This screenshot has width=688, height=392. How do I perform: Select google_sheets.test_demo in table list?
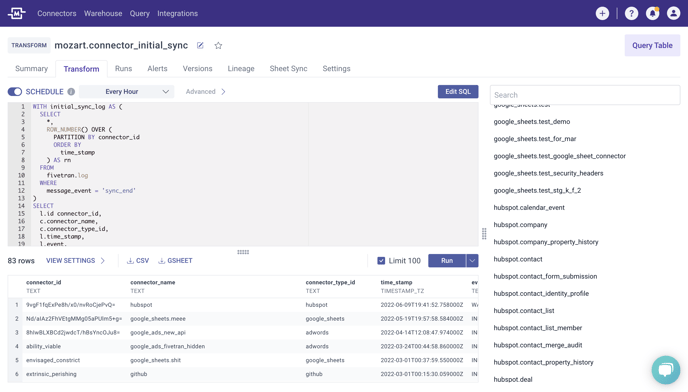tap(531, 122)
